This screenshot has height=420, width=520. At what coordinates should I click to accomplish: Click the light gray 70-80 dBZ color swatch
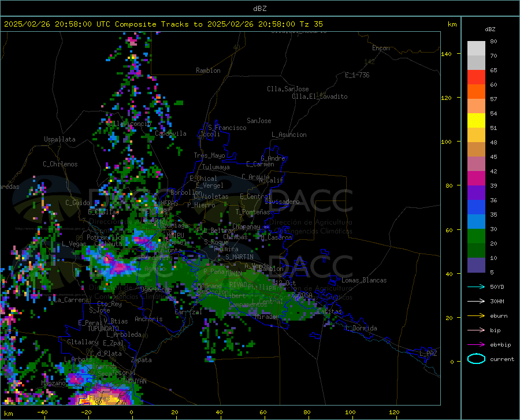point(476,48)
